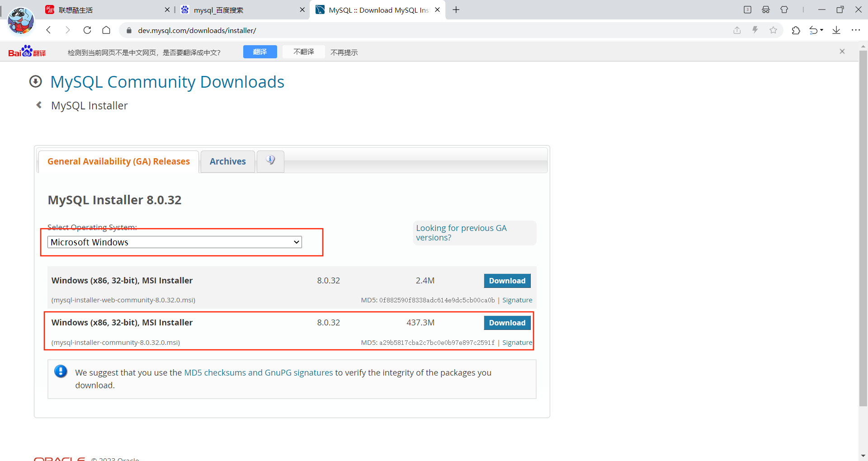Click the download circle icon beside heading
This screenshot has height=461, width=868.
(x=36, y=81)
